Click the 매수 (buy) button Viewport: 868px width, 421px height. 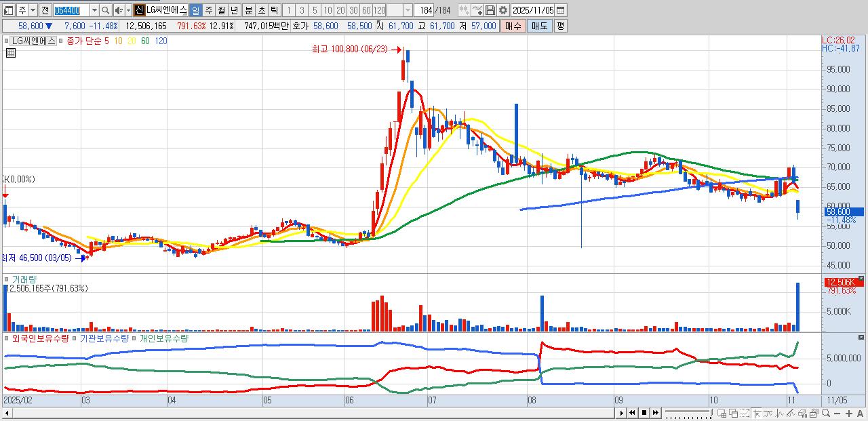click(513, 26)
